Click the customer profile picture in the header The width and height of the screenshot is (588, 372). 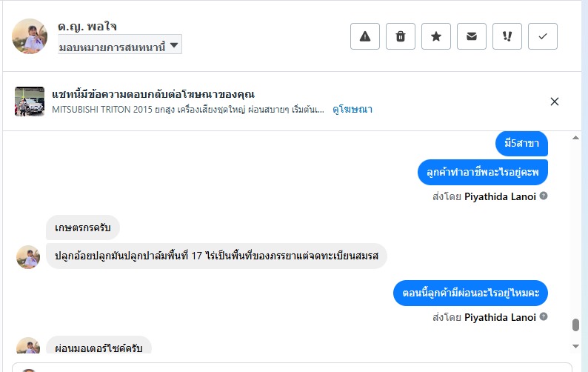point(30,36)
